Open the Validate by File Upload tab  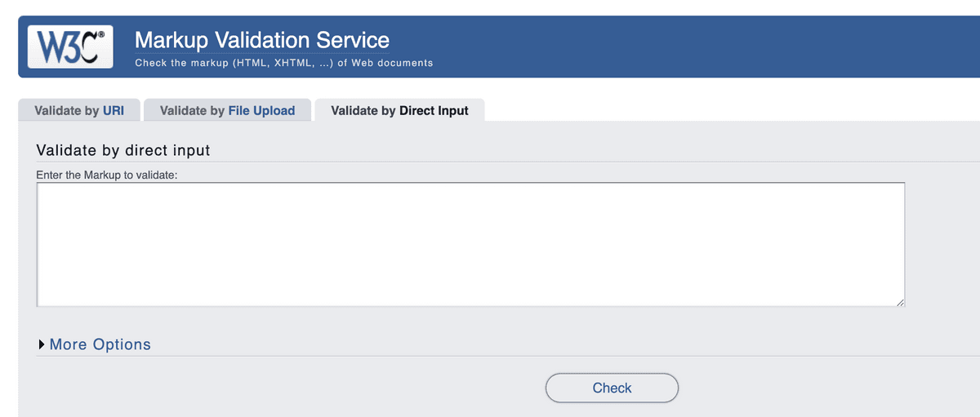(x=227, y=110)
